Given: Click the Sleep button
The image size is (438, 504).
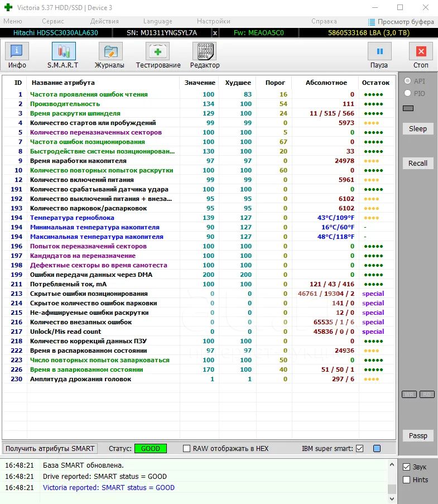Looking at the screenshot, I should 418,129.
